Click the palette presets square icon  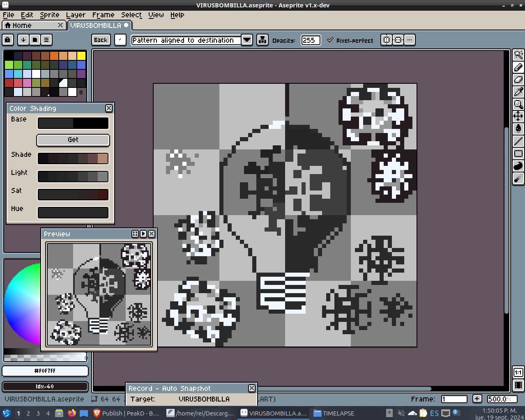pos(35,40)
